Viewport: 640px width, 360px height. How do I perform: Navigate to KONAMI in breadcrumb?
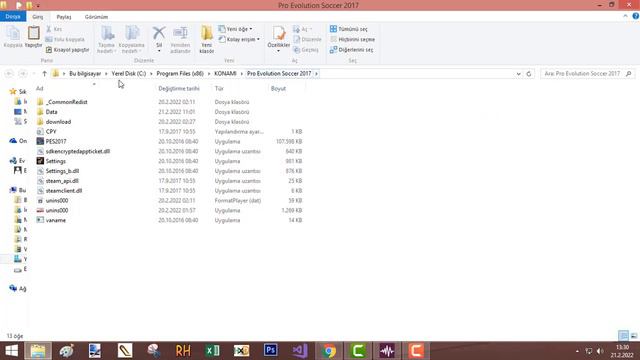click(x=225, y=73)
